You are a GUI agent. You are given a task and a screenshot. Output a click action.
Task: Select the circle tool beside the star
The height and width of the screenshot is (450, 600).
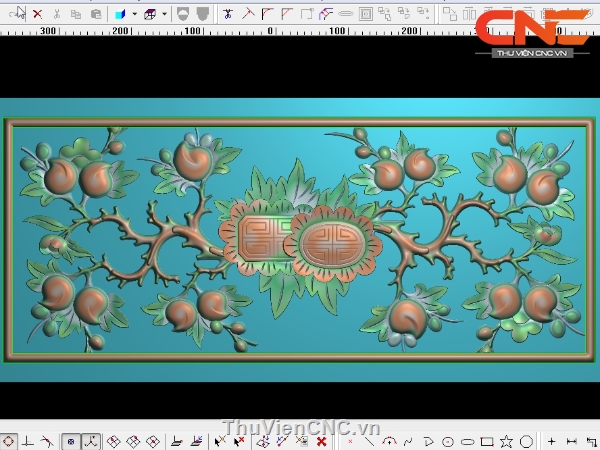coord(525,441)
